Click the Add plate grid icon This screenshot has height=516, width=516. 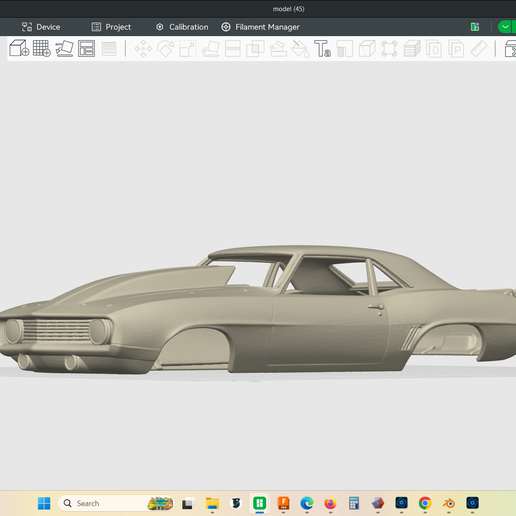pyautogui.click(x=42, y=48)
